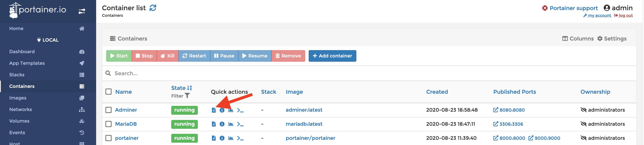
Task: Open my account link
Action: tap(597, 15)
